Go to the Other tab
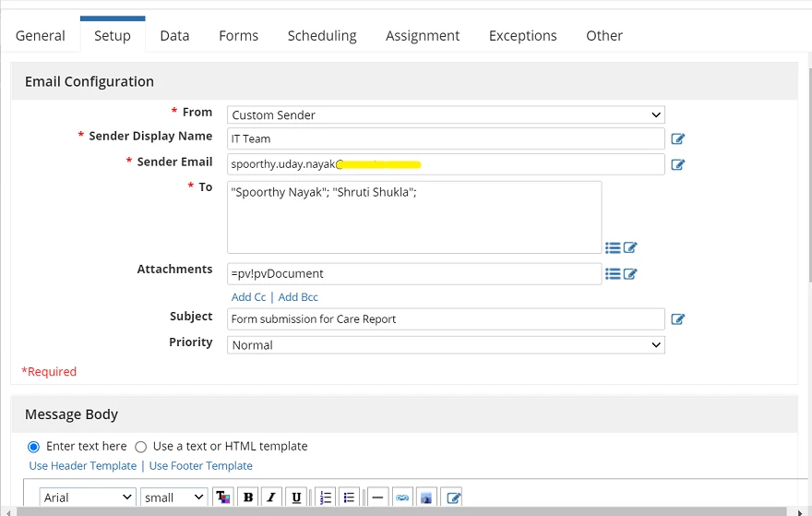 (604, 36)
